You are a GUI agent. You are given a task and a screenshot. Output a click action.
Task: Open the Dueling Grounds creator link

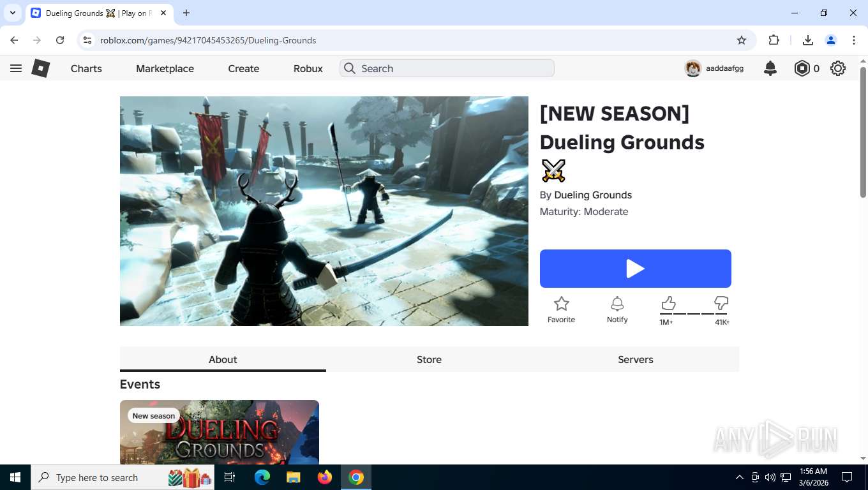593,195
